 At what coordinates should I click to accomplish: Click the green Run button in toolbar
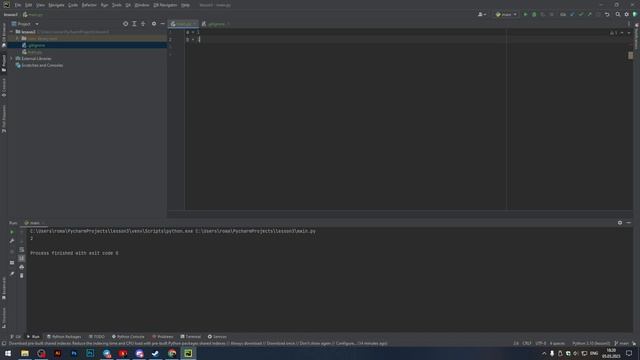click(525, 15)
